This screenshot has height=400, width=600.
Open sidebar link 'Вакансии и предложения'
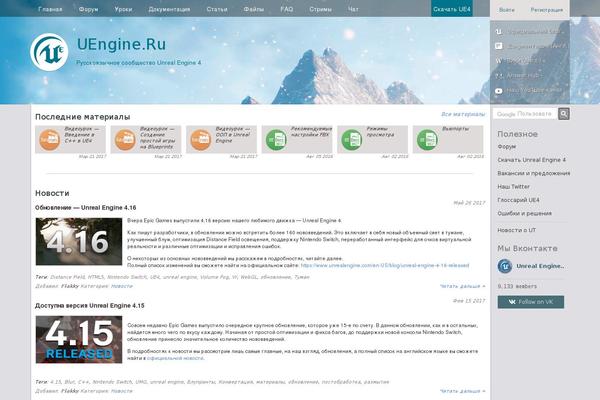pyautogui.click(x=533, y=173)
